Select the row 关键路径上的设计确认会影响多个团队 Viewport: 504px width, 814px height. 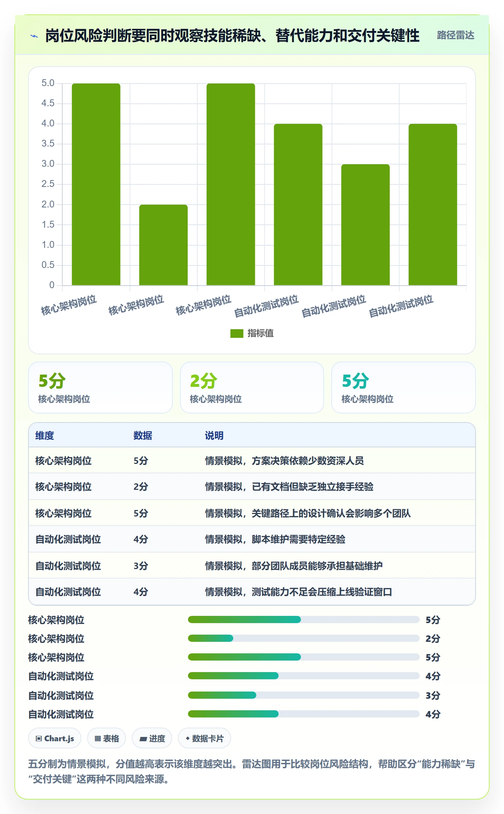pyautogui.click(x=252, y=513)
